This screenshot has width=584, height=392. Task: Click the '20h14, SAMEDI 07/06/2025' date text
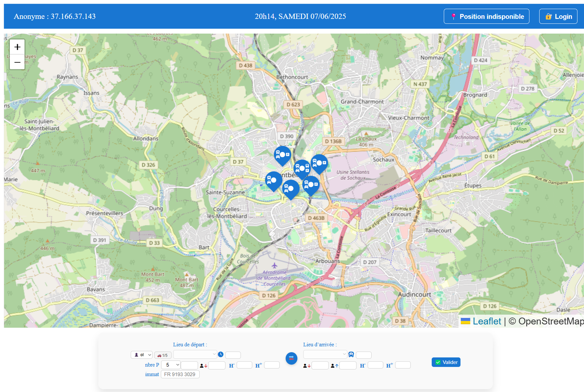click(x=300, y=16)
